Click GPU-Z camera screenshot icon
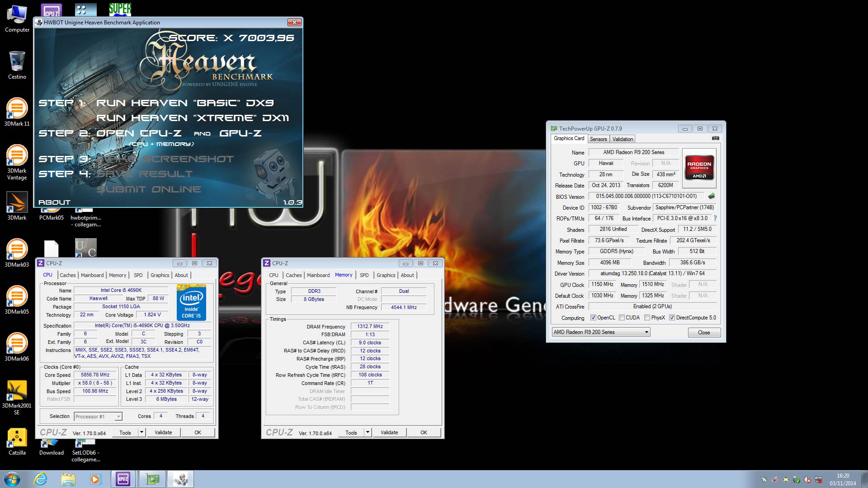The width and height of the screenshot is (868, 488). pos(715,138)
